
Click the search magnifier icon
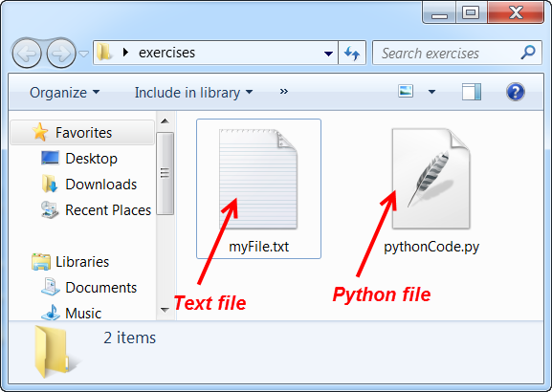[528, 53]
